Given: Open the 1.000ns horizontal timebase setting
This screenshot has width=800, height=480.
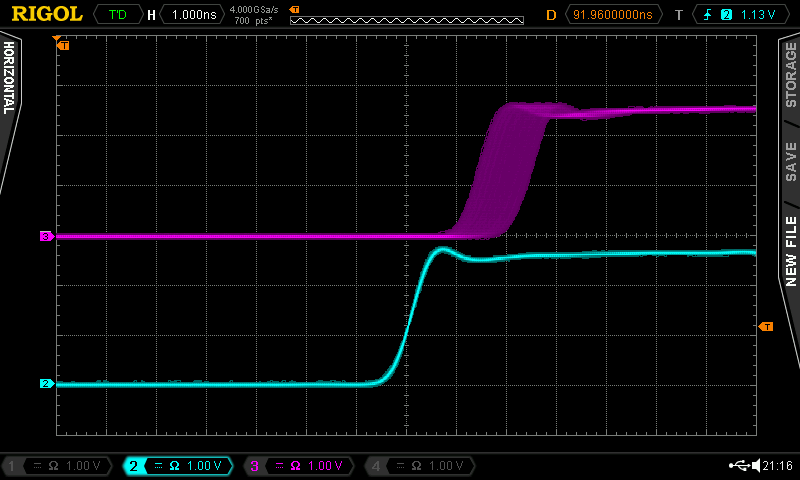Looking at the screenshot, I should coord(192,15).
